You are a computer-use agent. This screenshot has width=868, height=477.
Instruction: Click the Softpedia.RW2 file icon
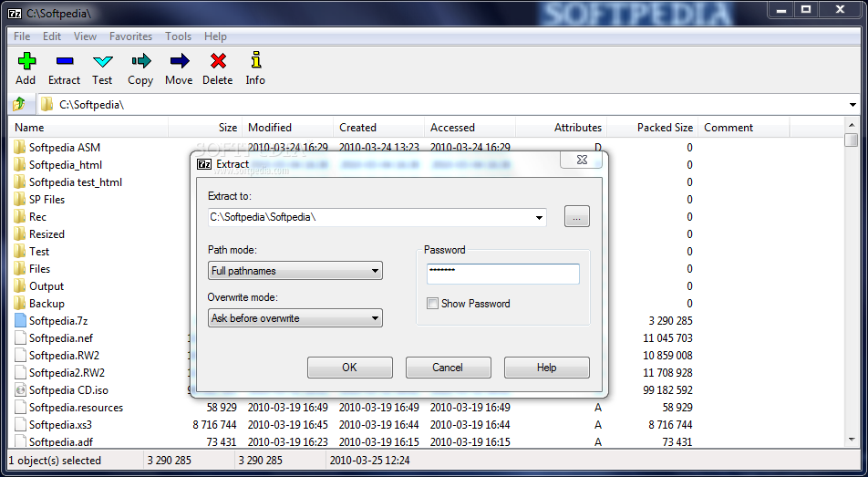(20, 355)
